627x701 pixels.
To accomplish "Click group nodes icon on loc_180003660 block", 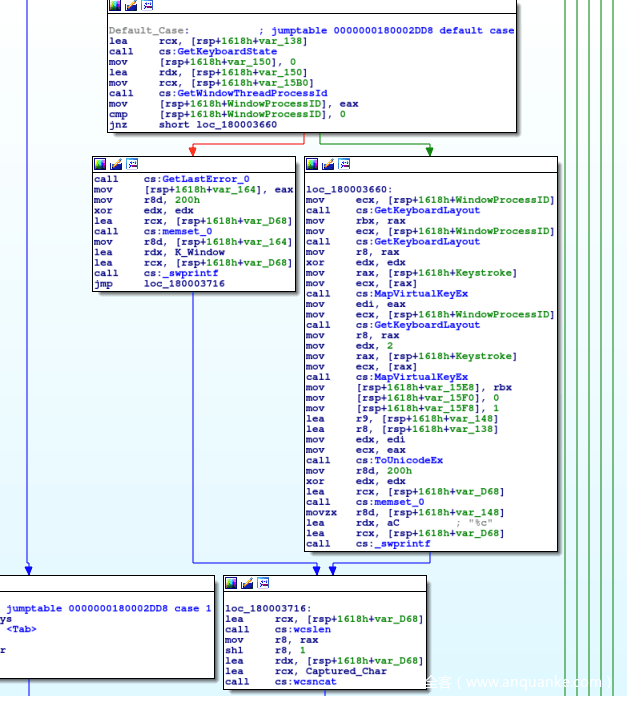I will [x=344, y=163].
